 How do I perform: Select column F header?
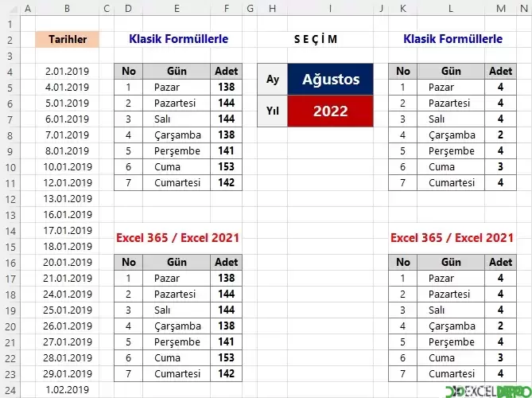click(x=227, y=9)
